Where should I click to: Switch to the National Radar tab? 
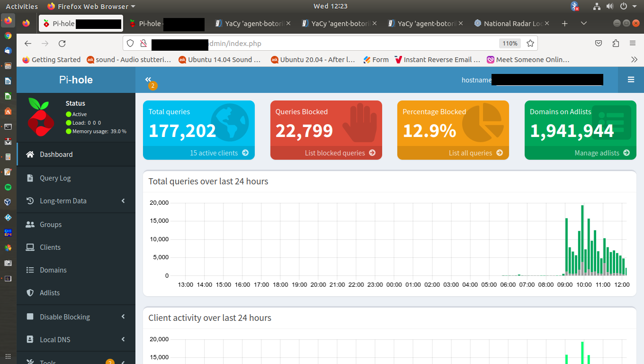pyautogui.click(x=511, y=23)
